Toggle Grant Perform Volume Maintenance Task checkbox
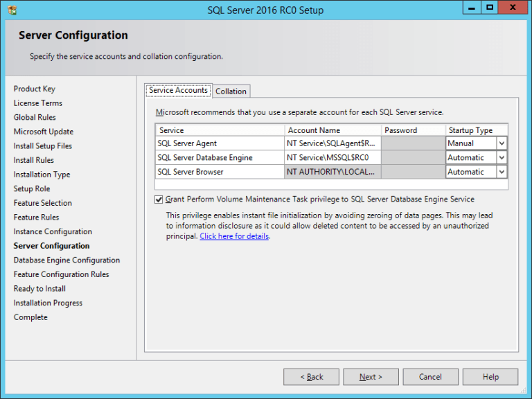 pos(159,199)
